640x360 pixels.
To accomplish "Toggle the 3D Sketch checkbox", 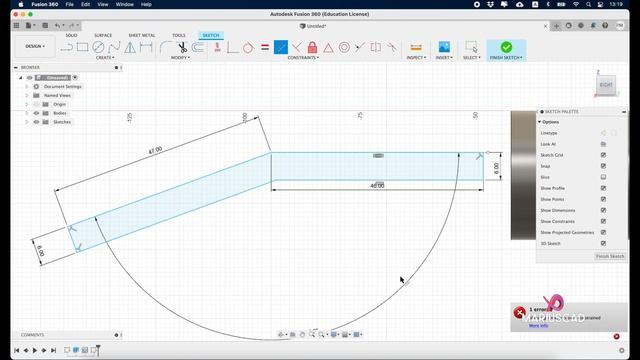I will [x=603, y=243].
